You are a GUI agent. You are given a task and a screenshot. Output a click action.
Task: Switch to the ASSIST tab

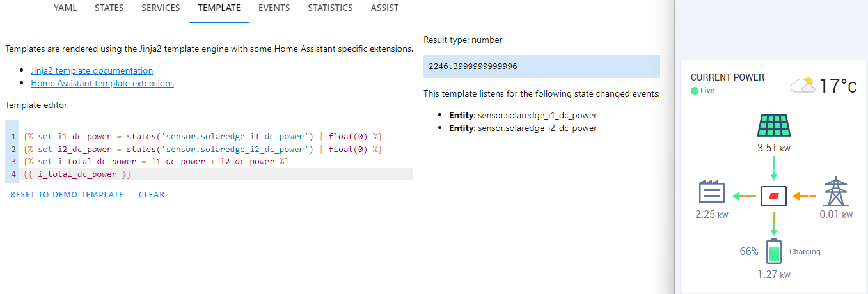pos(384,8)
